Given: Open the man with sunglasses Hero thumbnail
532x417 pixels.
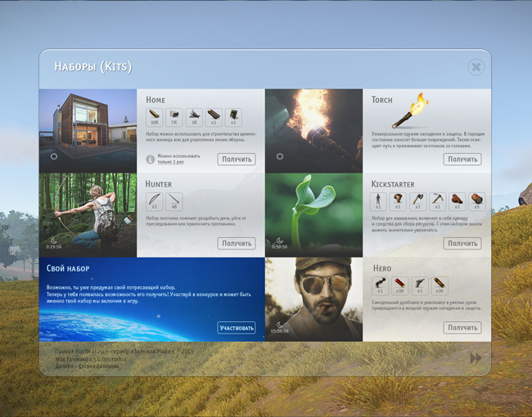Looking at the screenshot, I should click(x=313, y=299).
